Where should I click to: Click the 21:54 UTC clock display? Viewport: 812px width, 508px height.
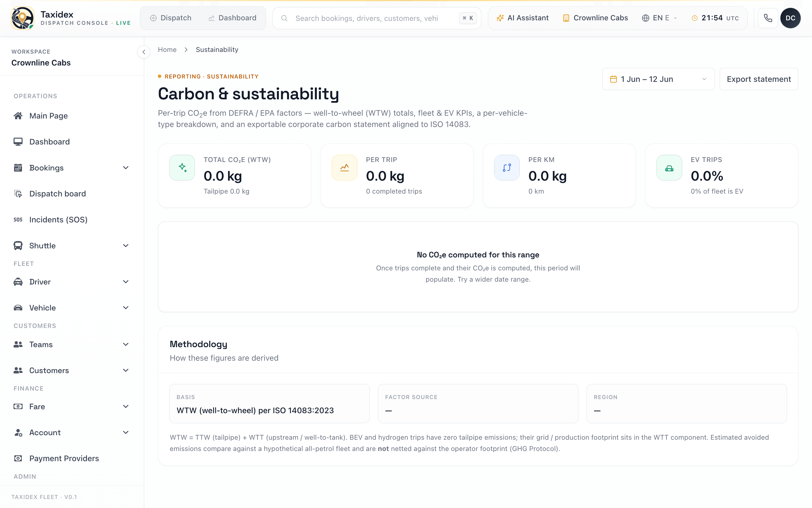point(715,18)
